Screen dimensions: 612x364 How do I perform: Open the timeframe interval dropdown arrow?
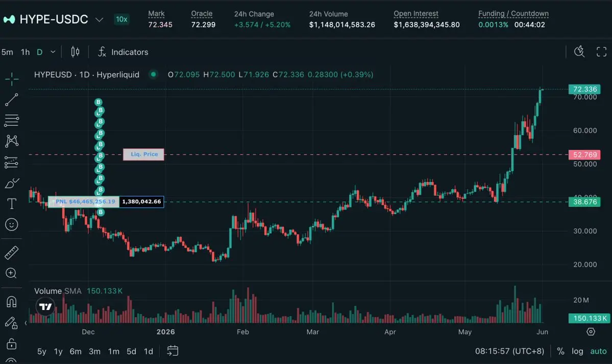click(53, 52)
